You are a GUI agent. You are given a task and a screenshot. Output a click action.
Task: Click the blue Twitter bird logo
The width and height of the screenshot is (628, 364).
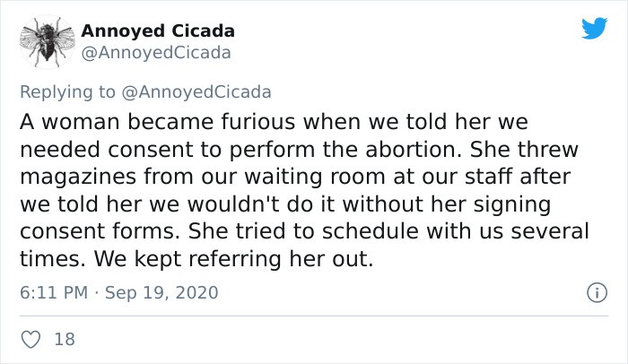tap(594, 28)
